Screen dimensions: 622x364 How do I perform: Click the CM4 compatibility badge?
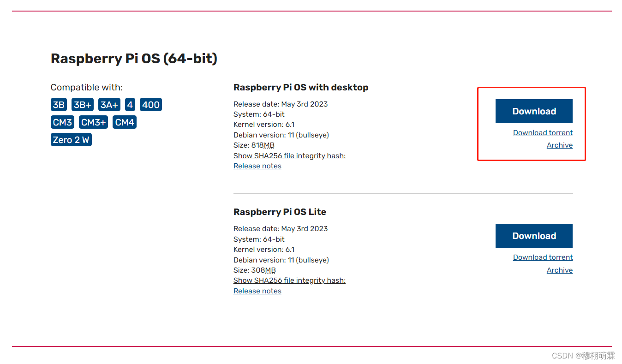[x=125, y=122]
